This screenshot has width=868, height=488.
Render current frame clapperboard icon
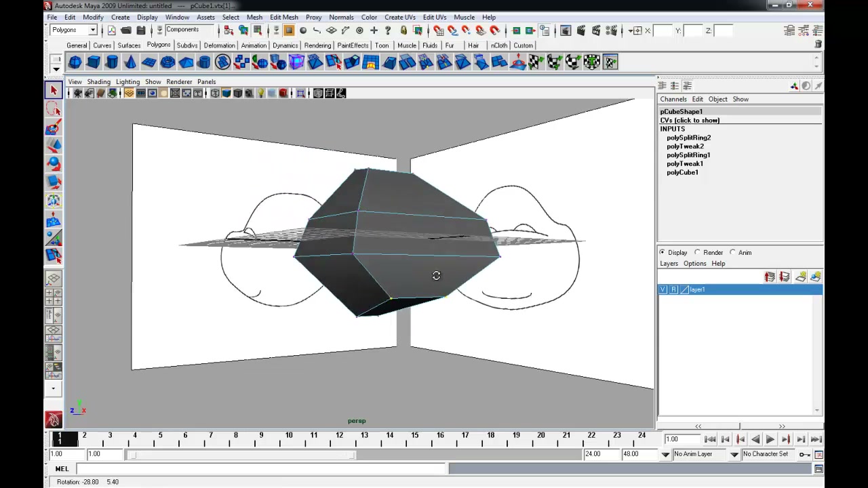(581, 30)
